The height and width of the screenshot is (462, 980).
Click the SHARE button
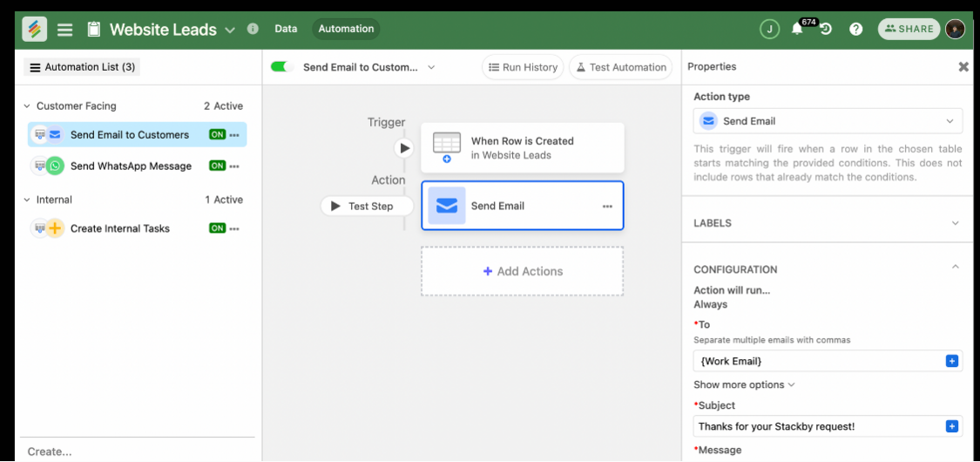909,29
